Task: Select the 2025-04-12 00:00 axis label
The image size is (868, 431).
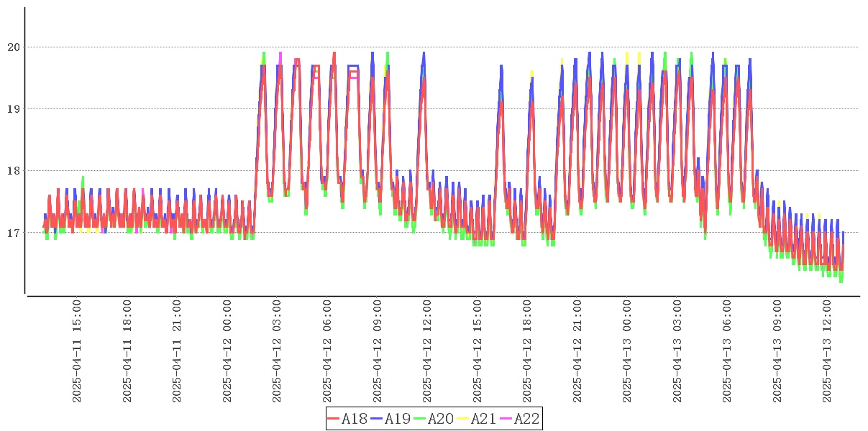Action: tap(227, 351)
